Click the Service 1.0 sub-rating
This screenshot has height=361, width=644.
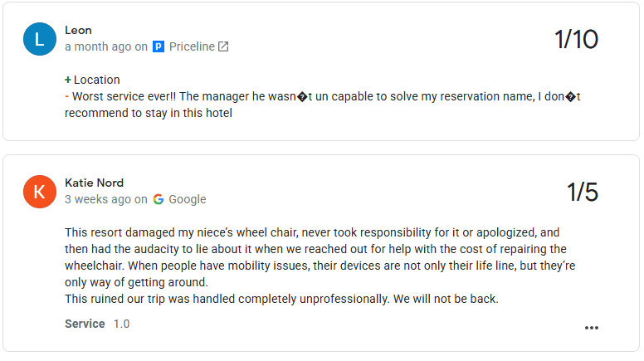[x=97, y=324]
